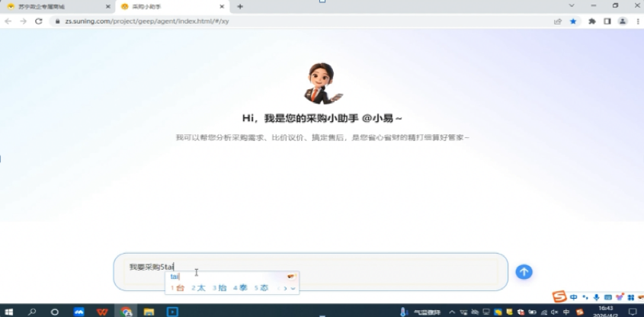Choose IME candidate 5 态
The width and height of the screenshot is (644, 317).
coord(261,288)
